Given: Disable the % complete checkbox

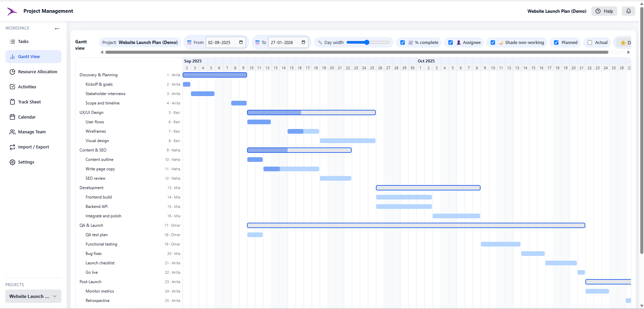Looking at the screenshot, I should coord(403,42).
